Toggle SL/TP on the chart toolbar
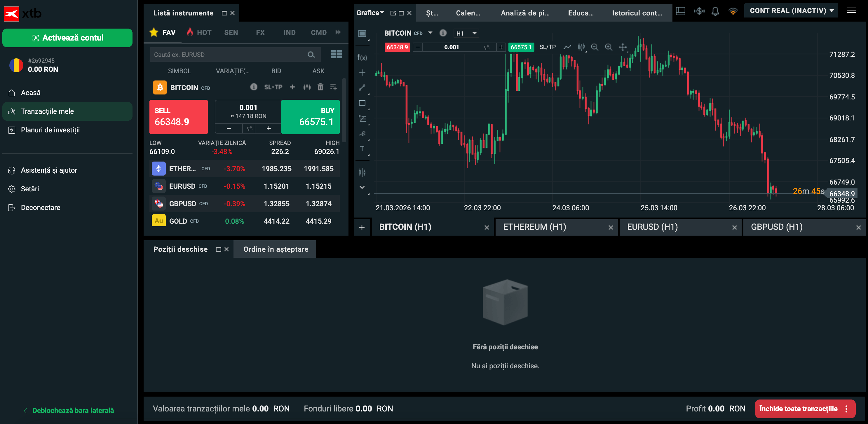The width and height of the screenshot is (868, 424). 547,47
